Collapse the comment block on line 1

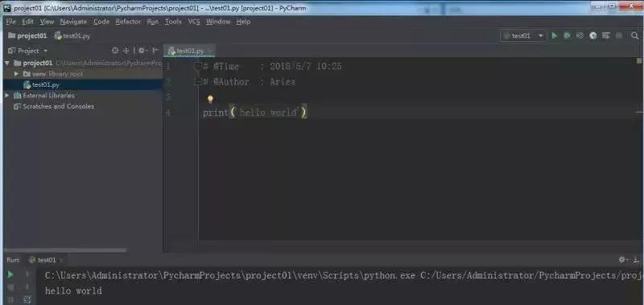click(x=197, y=66)
